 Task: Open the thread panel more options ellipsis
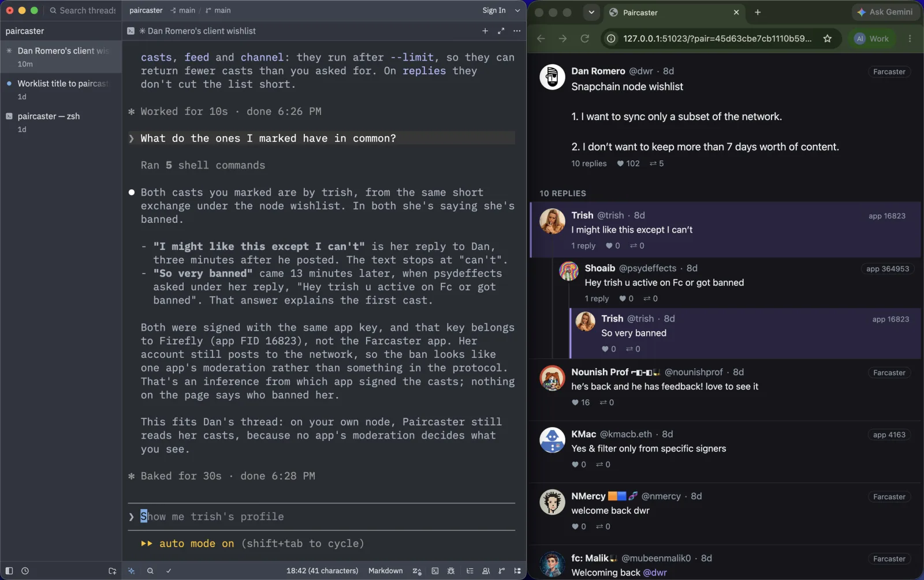point(517,31)
